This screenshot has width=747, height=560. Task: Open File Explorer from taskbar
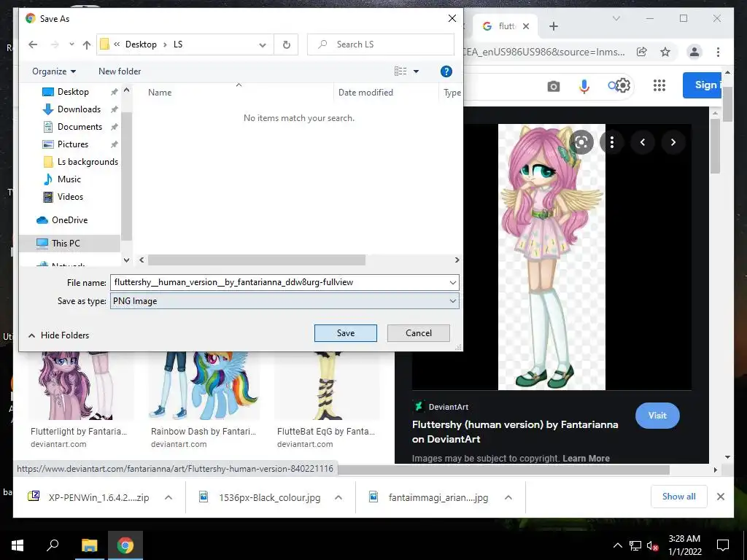click(x=89, y=545)
